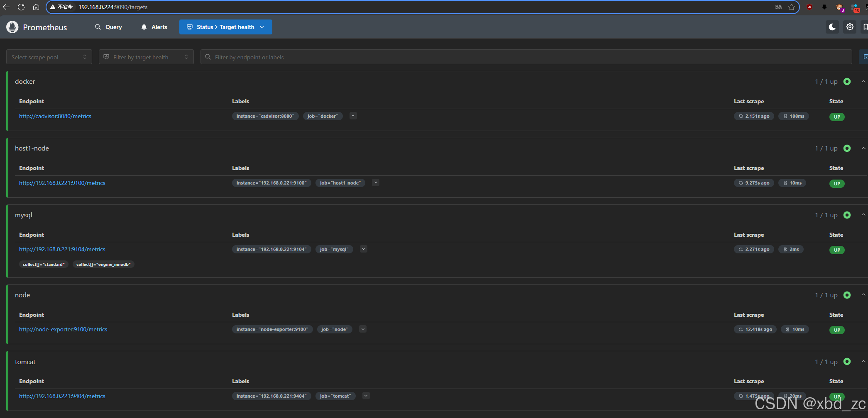Open the 192.168.0.221:9104 metrics link
This screenshot has height=418, width=868.
pos(62,249)
